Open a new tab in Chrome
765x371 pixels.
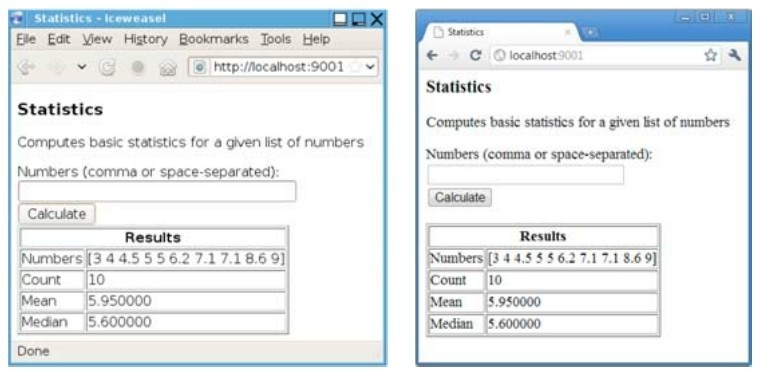pos(590,32)
